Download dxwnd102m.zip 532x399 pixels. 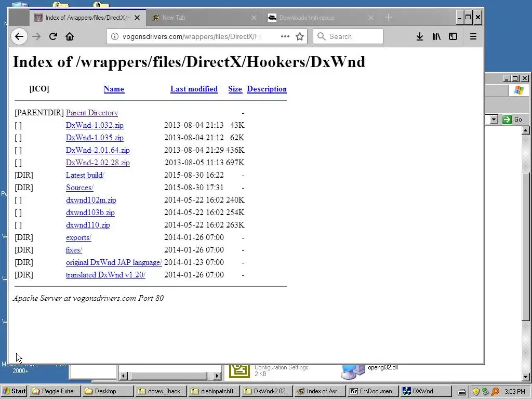91,200
